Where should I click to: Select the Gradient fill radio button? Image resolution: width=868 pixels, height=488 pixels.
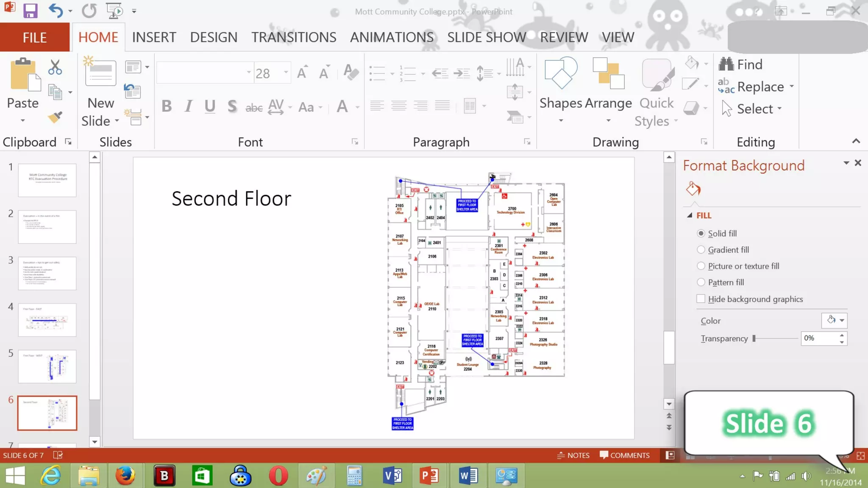pos(701,250)
